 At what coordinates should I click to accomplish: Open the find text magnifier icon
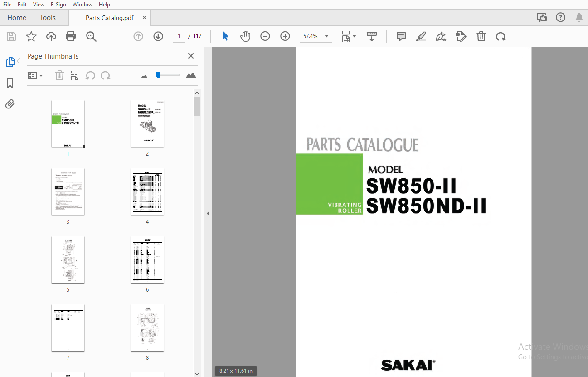tap(91, 36)
